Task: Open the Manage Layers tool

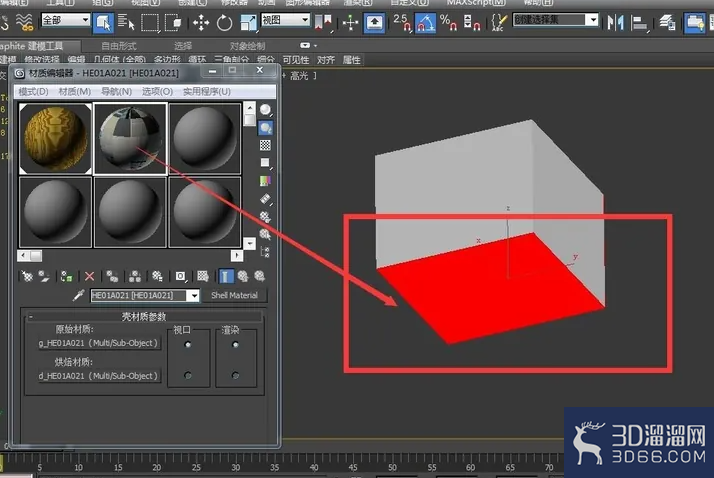Action: [x=667, y=22]
